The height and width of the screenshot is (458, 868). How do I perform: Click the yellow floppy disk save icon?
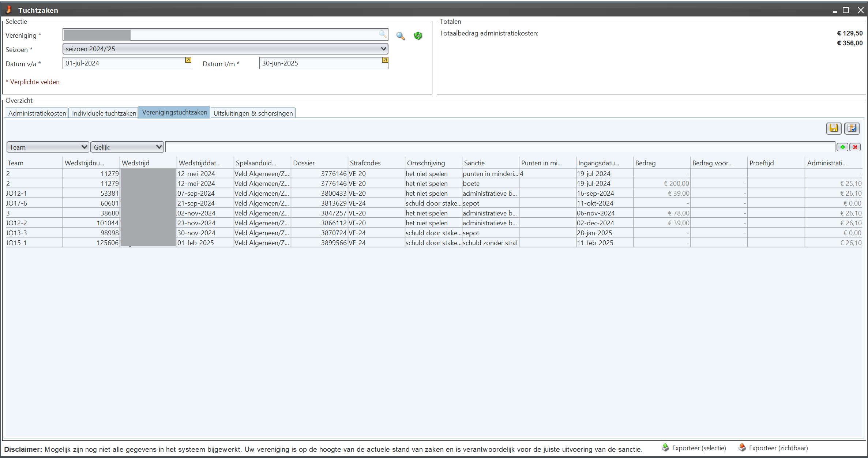834,128
